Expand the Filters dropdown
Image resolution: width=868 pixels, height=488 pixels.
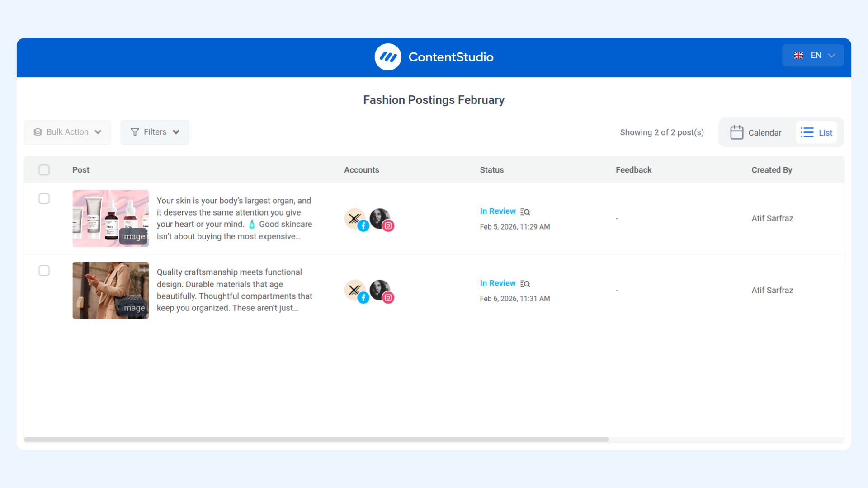[155, 132]
